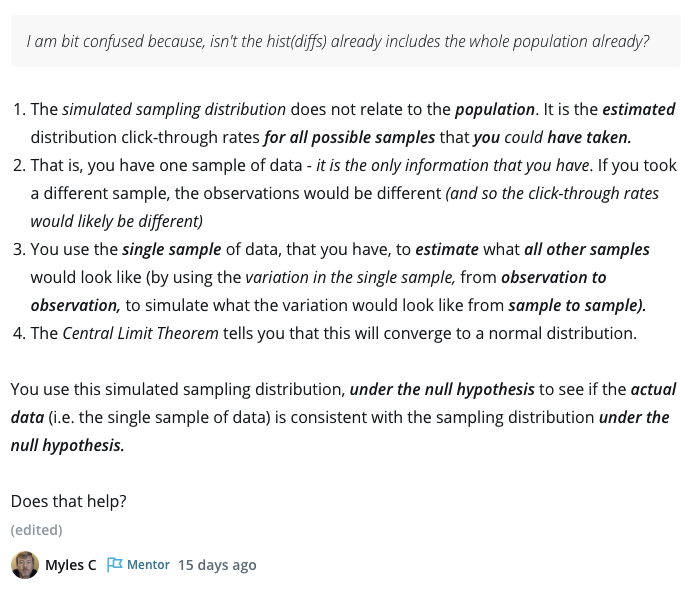Click the Mentor badge label
The image size is (691, 592).
coord(148,565)
